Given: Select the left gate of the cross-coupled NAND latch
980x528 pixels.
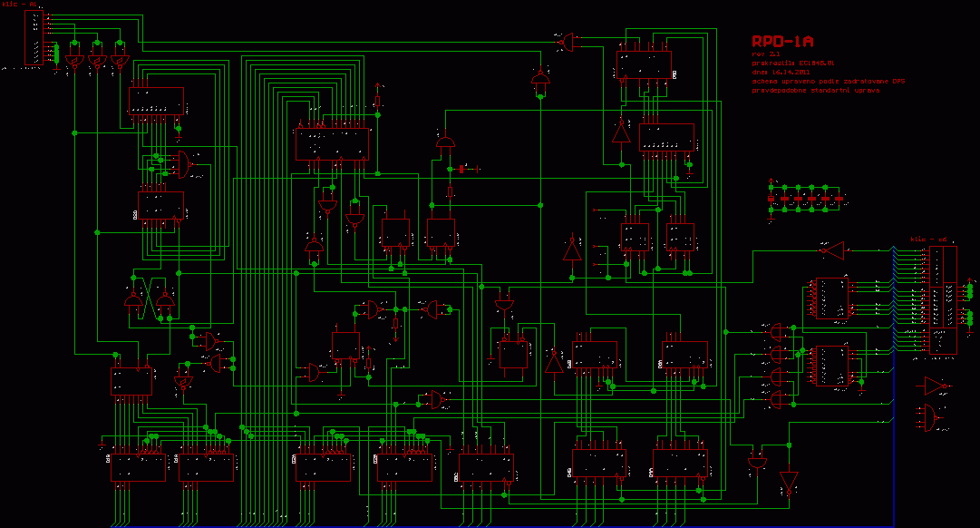Looking at the screenshot, I should click(x=134, y=300).
